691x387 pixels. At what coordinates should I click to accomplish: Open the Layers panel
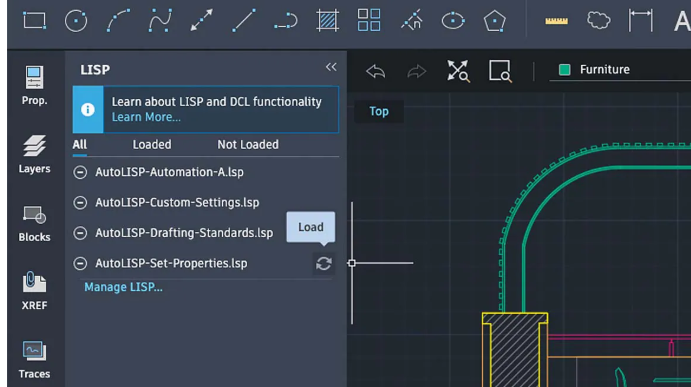click(x=34, y=154)
